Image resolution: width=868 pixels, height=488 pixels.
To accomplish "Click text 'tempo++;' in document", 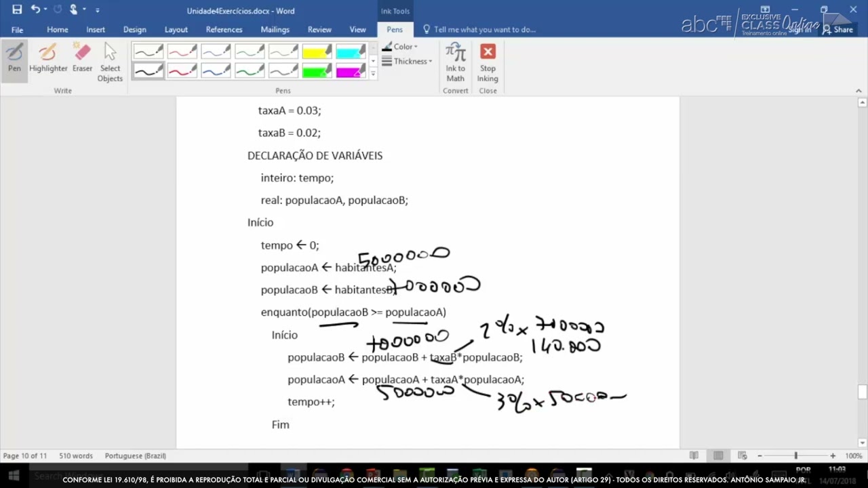I will [x=311, y=402].
